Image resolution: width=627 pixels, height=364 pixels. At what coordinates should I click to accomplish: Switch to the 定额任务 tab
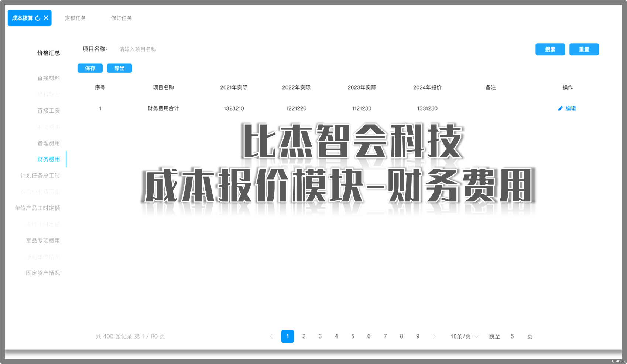[75, 18]
